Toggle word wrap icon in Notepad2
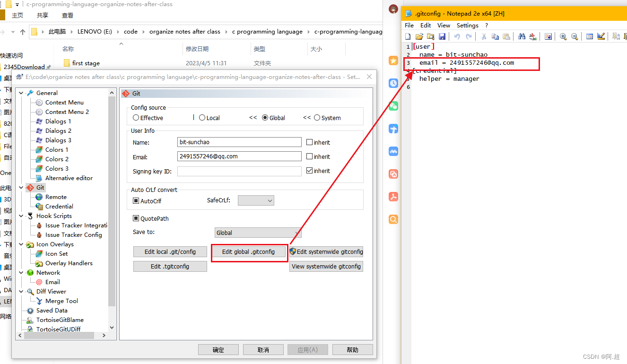Viewport: 627px width, 364px height. (548, 36)
